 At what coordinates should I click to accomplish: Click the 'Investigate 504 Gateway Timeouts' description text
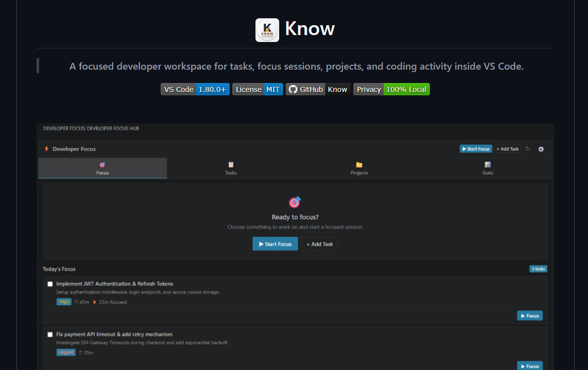click(x=142, y=343)
